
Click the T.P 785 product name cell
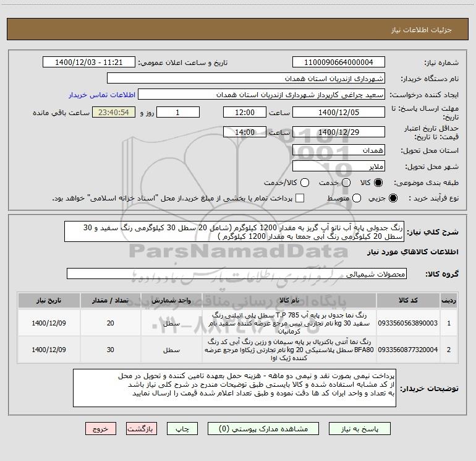(x=289, y=323)
